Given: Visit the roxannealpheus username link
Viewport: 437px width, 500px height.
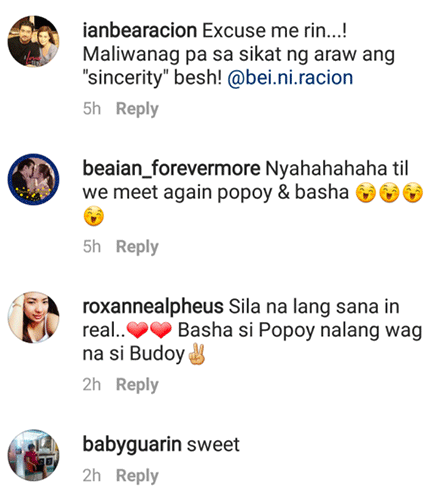Looking at the screenshot, I should (153, 307).
